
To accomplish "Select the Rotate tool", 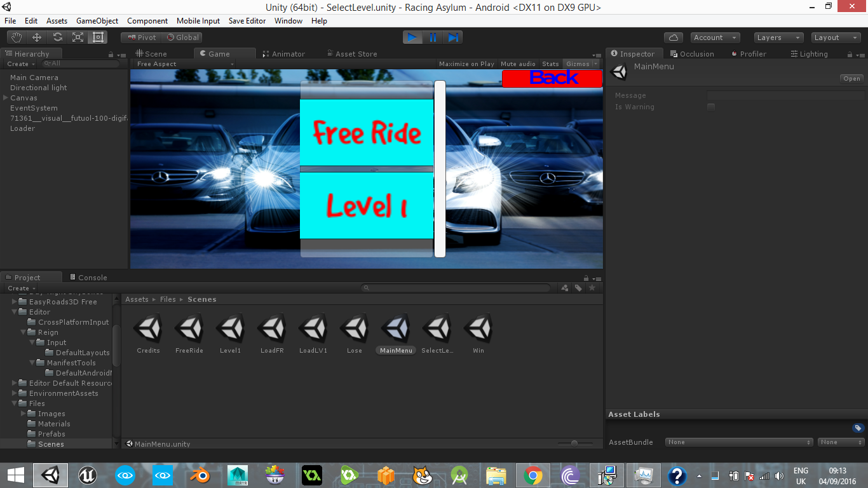I will click(x=57, y=37).
